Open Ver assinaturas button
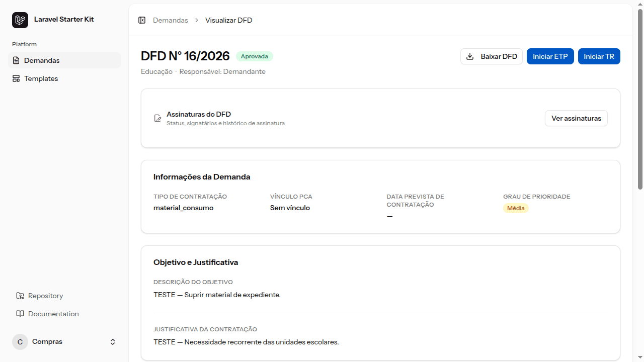Viewport: 644px width, 362px height. [x=576, y=118]
